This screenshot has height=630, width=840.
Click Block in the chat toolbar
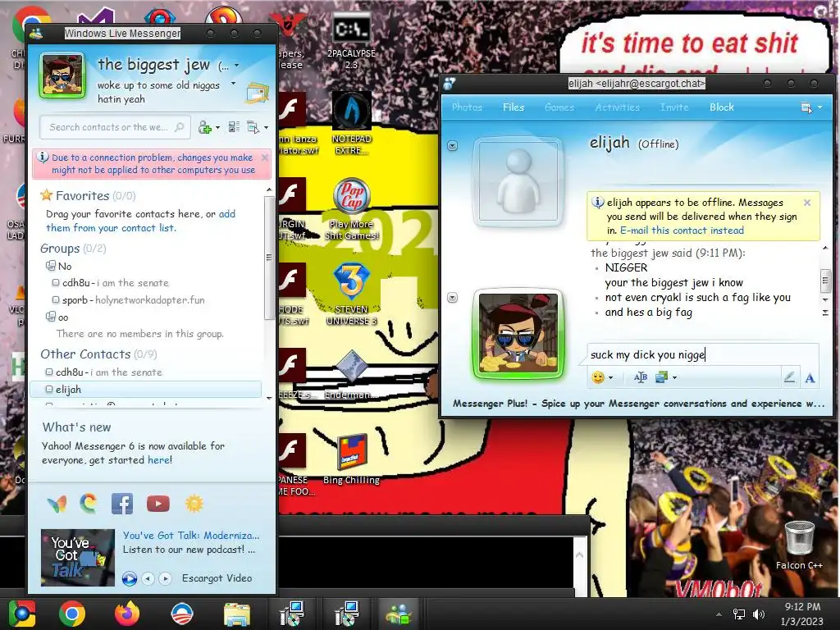click(x=722, y=107)
